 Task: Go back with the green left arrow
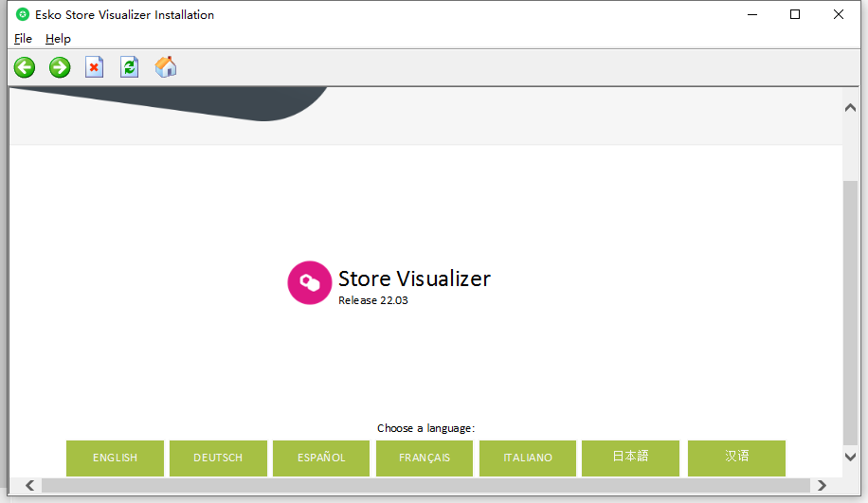[x=25, y=67]
